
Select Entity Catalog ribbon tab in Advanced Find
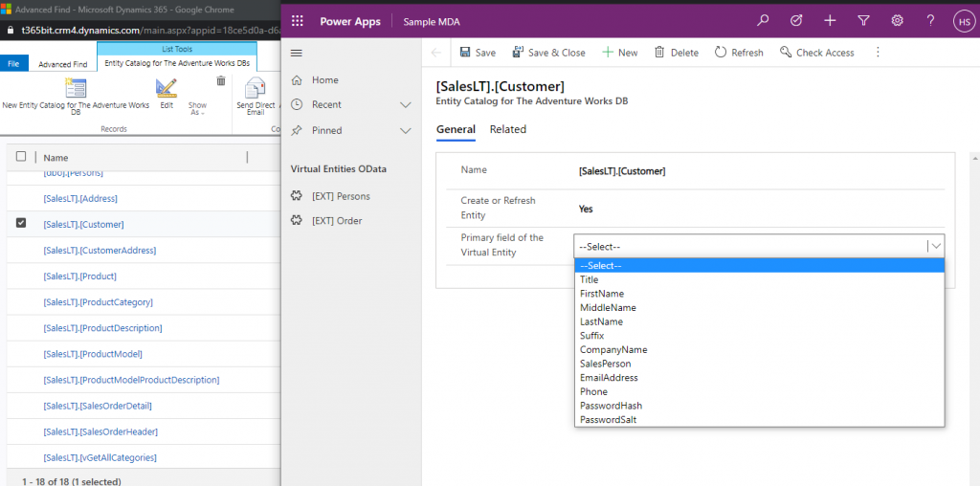tap(177, 63)
